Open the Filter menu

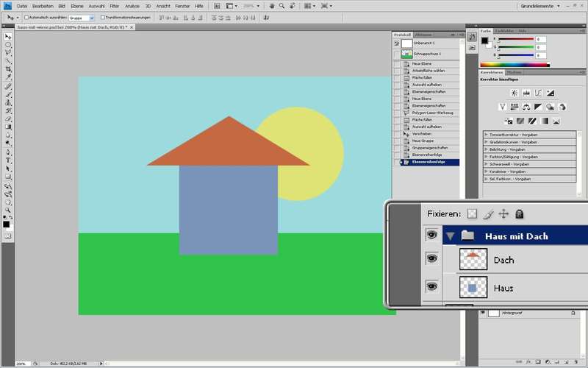[x=114, y=5]
